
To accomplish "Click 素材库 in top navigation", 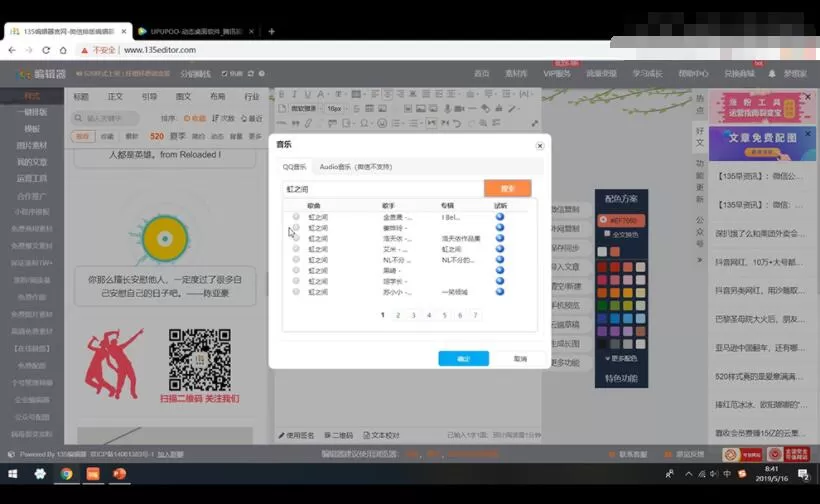I will click(x=516, y=74).
